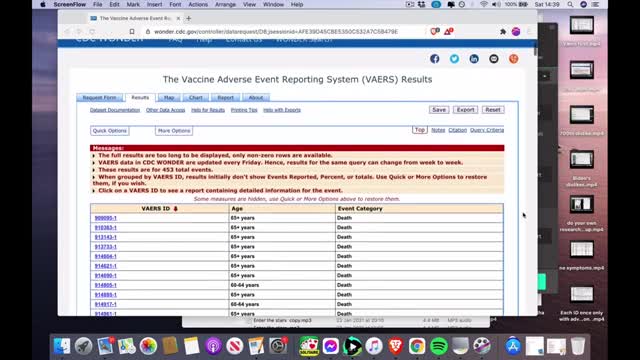The image size is (640, 360).
Task: Open the Brave Rewards triangle icon
Action: click(x=449, y=31)
